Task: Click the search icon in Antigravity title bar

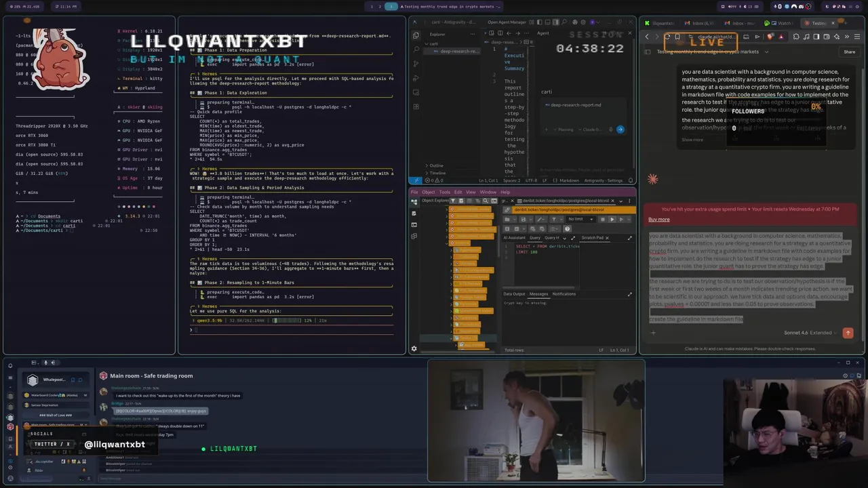Action: tap(564, 22)
